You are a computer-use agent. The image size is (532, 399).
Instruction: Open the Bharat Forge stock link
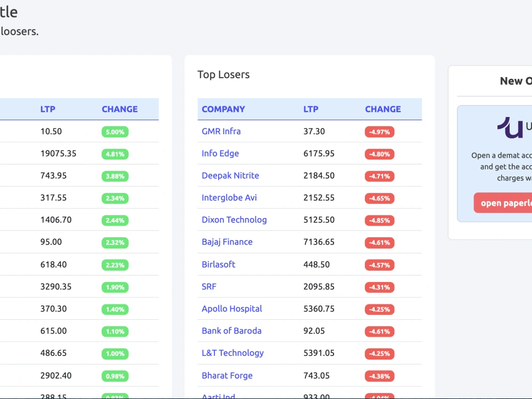(227, 376)
